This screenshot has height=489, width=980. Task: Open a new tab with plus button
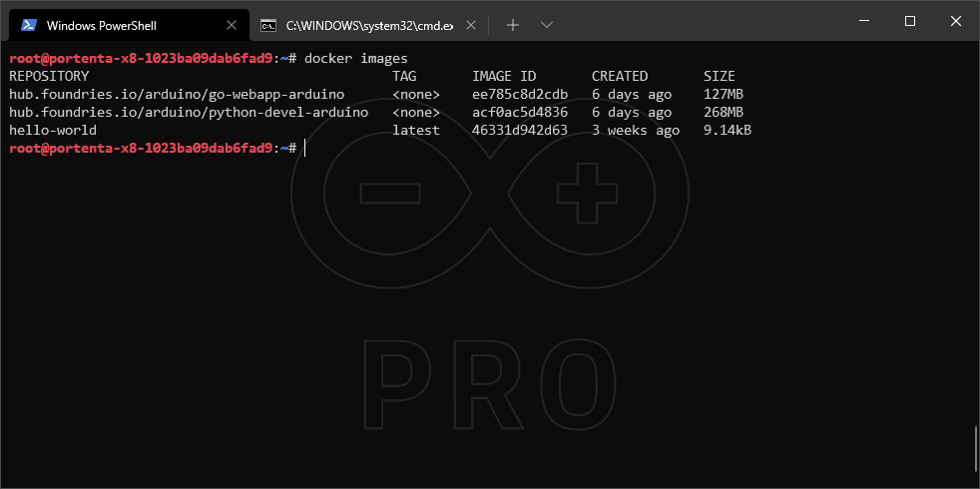pos(513,25)
